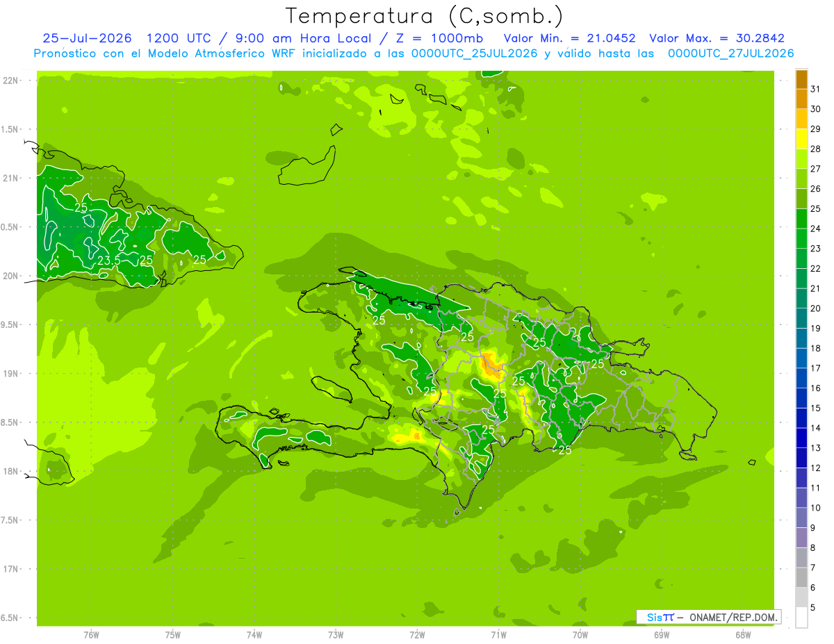834x644 pixels.
Task: Click the colorbar value label "21"
Action: 816,288
